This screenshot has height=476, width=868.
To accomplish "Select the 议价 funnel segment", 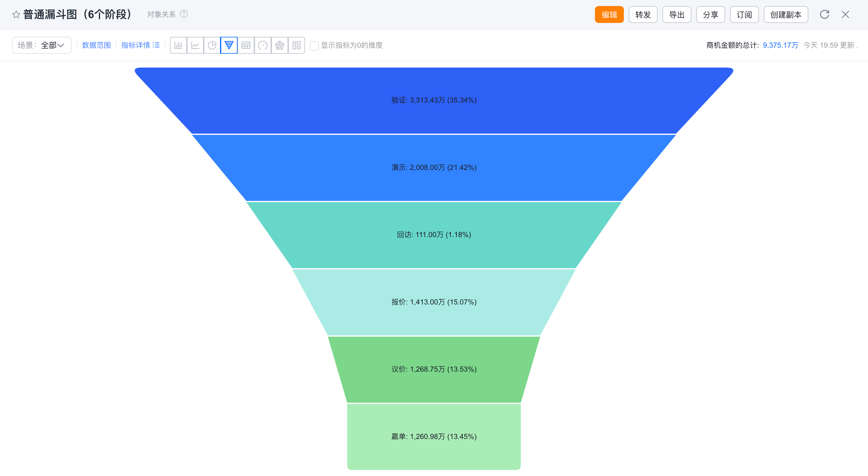I will tap(434, 370).
